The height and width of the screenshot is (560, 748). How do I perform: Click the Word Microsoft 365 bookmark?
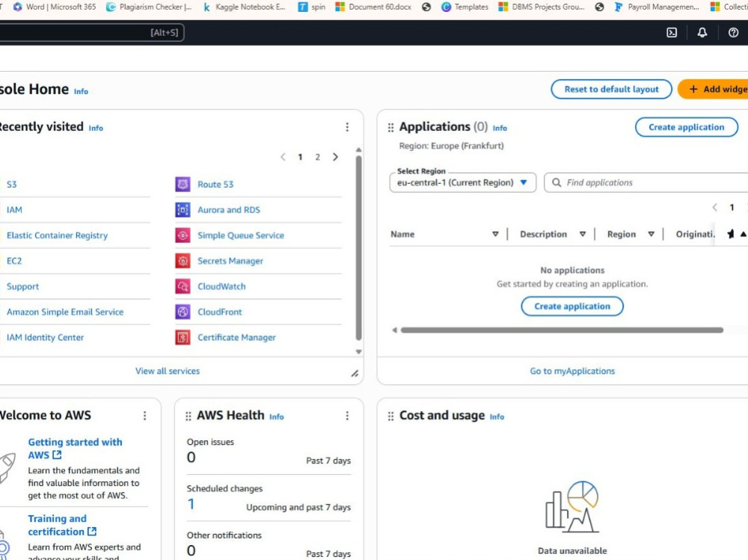pyautogui.click(x=55, y=7)
